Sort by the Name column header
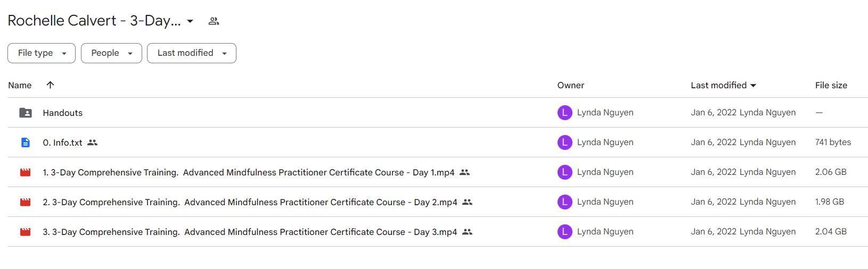This screenshot has width=868, height=269. [20, 85]
